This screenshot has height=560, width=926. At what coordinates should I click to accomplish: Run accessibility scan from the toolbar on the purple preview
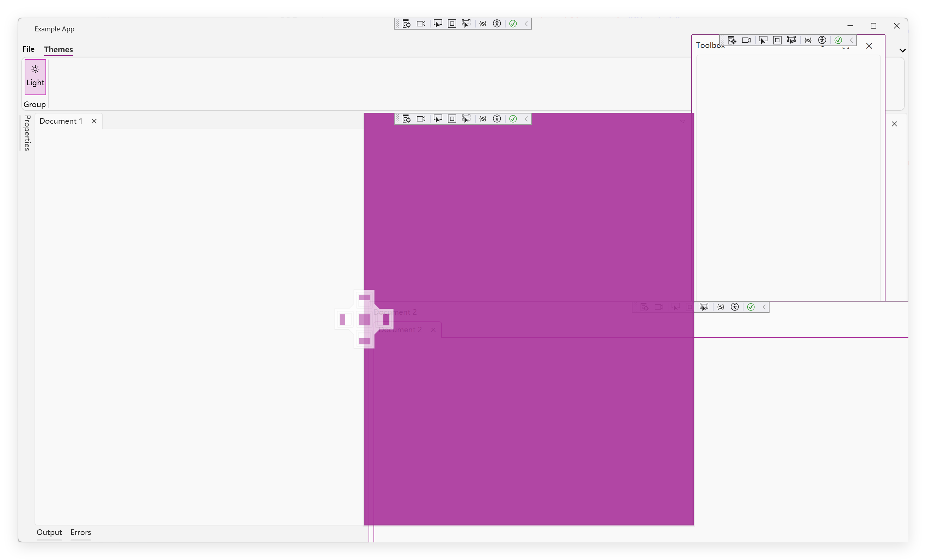[497, 119]
